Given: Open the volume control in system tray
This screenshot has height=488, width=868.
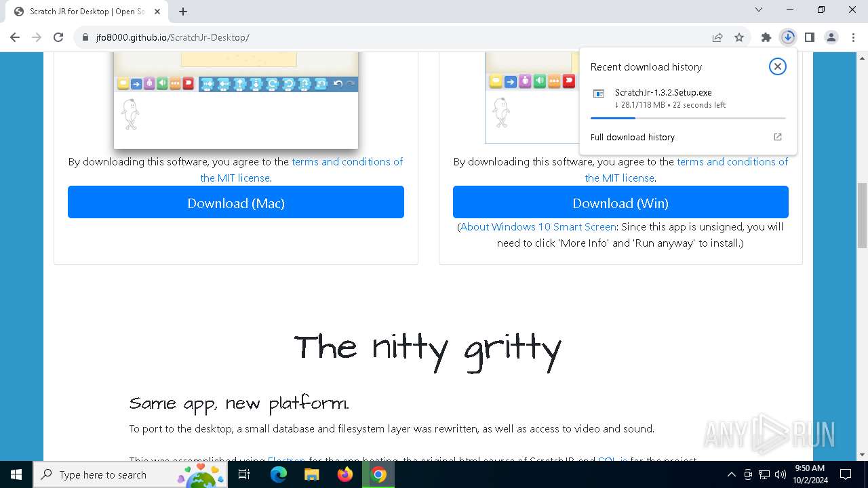Looking at the screenshot, I should 781,474.
